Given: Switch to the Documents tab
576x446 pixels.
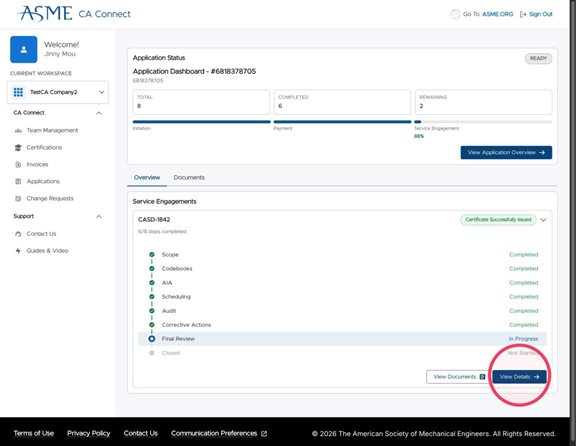Looking at the screenshot, I should tap(189, 177).
